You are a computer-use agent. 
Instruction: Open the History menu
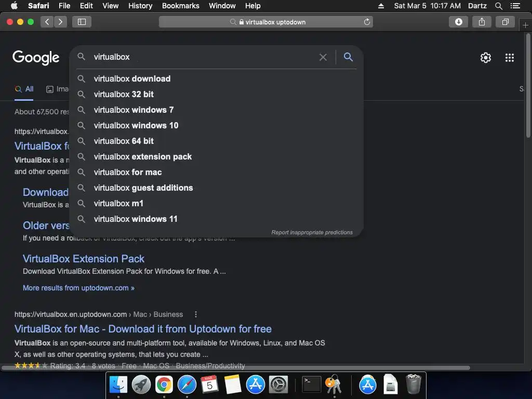[x=140, y=6]
